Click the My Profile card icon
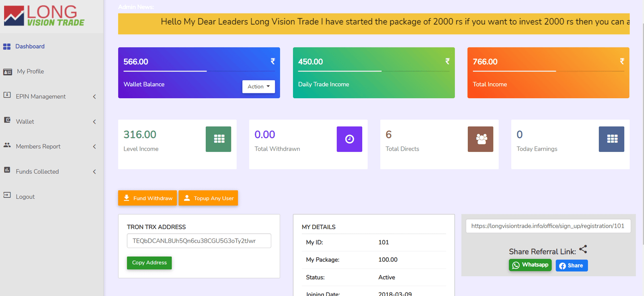Image resolution: width=644 pixels, height=296 pixels. [8, 72]
